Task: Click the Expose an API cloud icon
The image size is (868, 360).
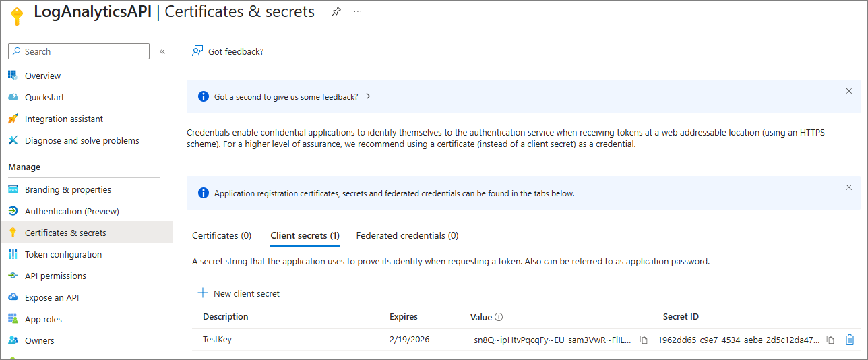Action: pos(13,297)
